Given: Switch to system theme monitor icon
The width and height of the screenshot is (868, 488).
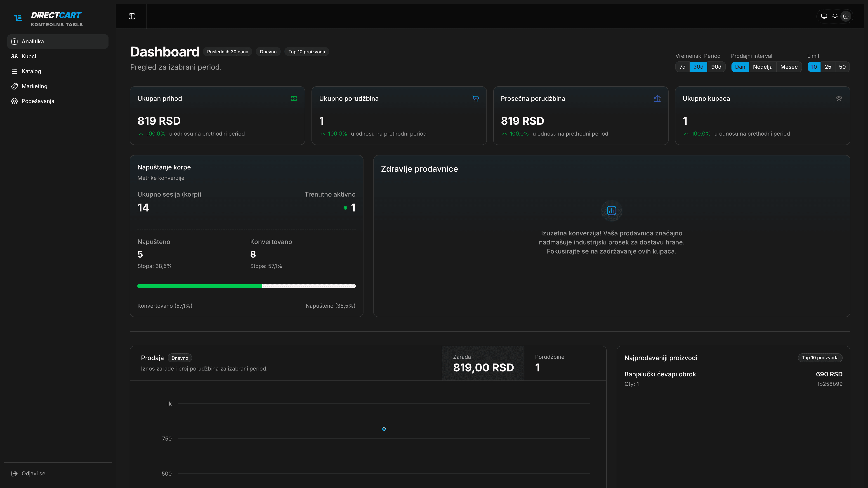Looking at the screenshot, I should (824, 16).
